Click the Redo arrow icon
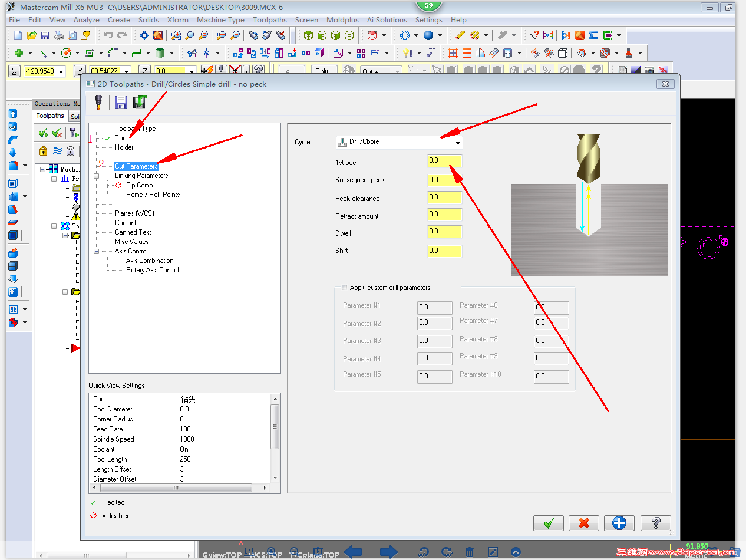The width and height of the screenshot is (746, 560). coord(122,35)
